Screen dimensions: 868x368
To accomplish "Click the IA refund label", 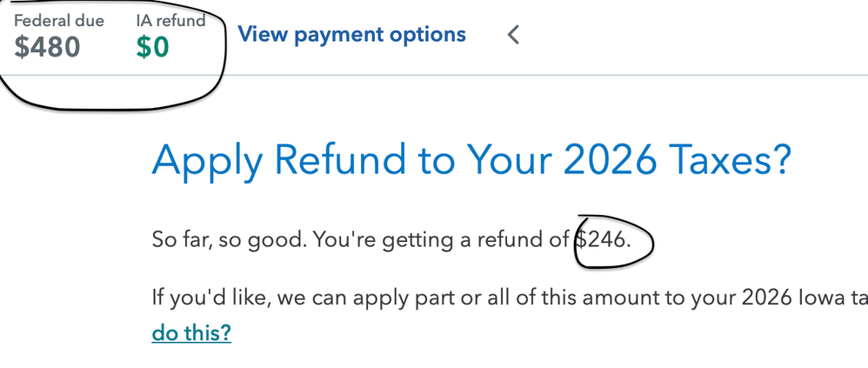I will pyautogui.click(x=170, y=21).
